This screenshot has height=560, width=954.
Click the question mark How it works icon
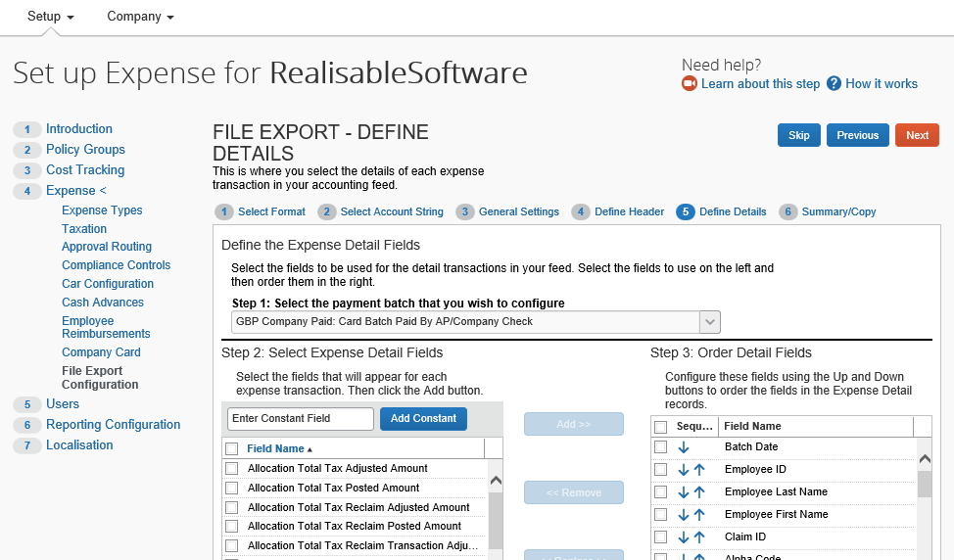[835, 84]
